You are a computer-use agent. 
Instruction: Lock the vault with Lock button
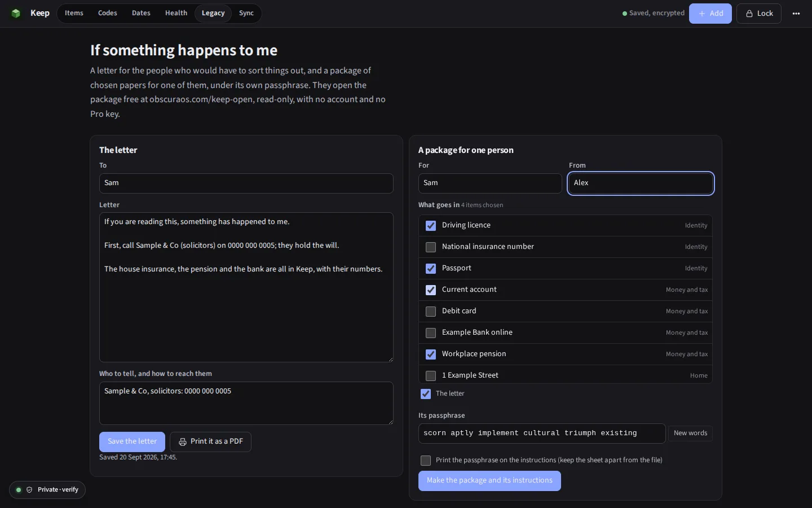click(759, 14)
